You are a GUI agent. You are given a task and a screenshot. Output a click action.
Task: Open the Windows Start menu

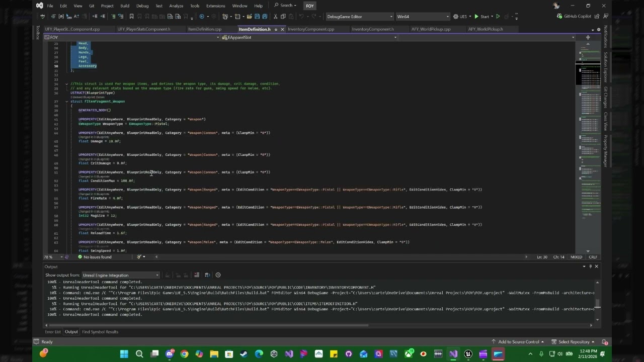[x=124, y=354]
